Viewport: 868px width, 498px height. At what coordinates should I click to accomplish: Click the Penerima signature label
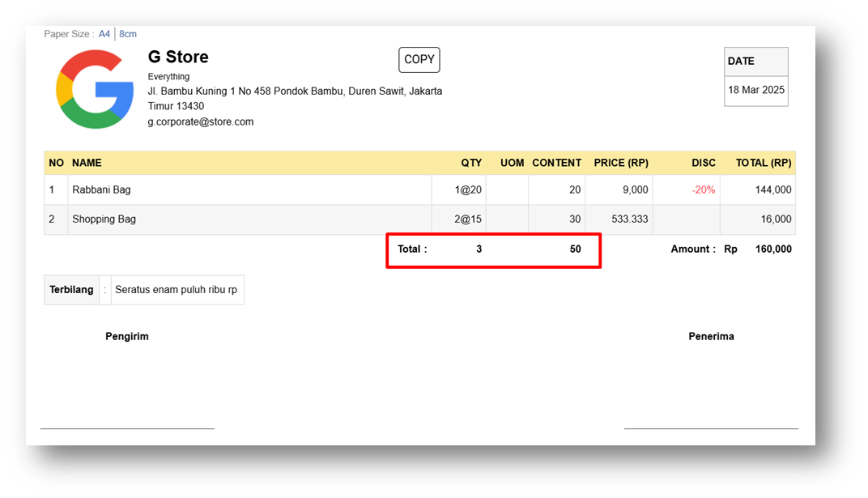712,336
